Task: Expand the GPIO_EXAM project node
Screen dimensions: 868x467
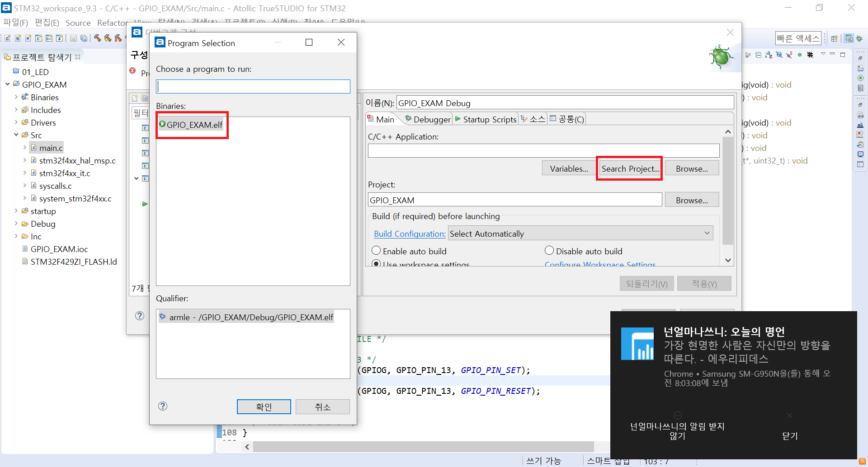Action: point(8,84)
